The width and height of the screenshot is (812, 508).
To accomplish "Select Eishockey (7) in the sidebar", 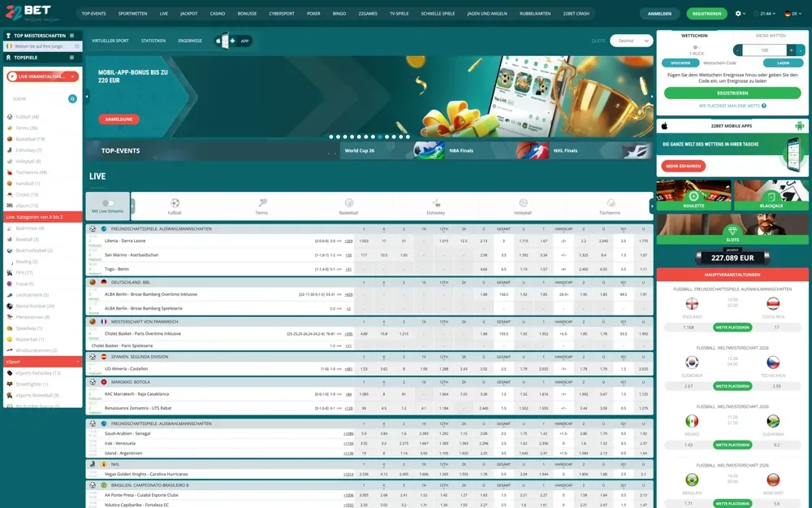I will 28,150.
